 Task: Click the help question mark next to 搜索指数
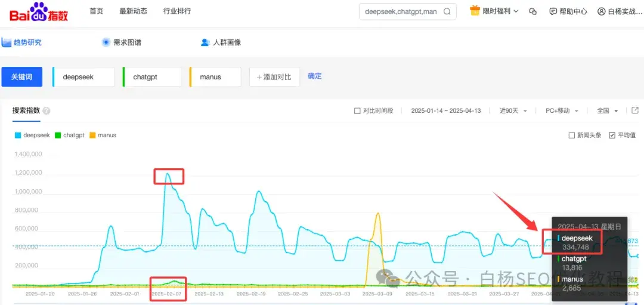[47, 111]
